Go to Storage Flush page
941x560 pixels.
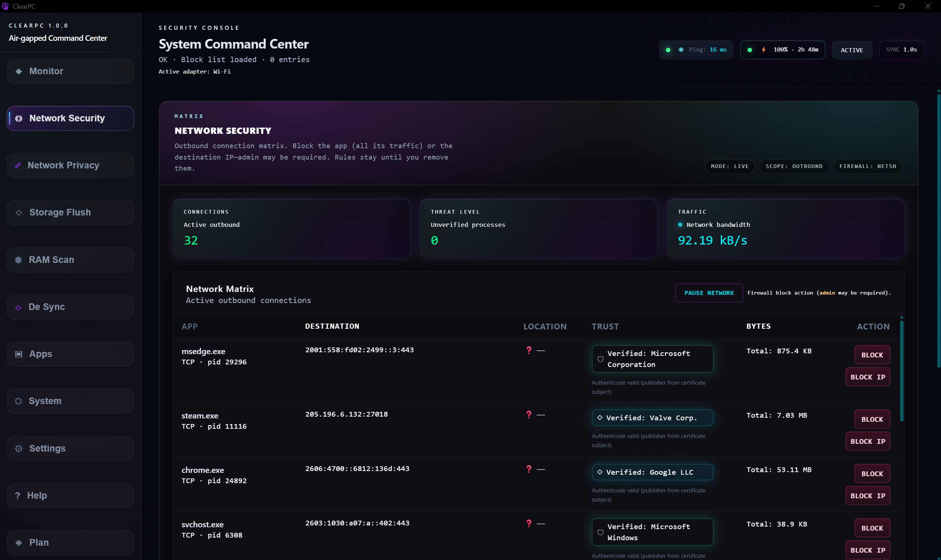[x=70, y=213]
